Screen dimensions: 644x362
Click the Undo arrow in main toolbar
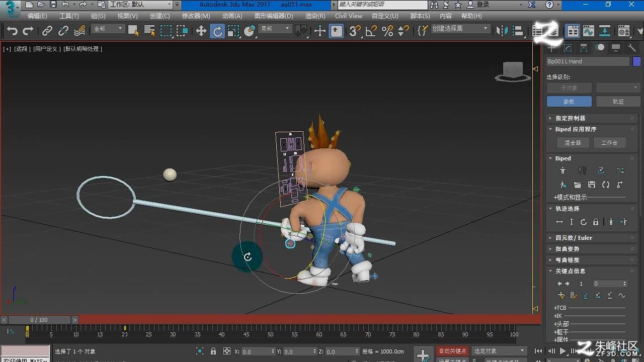pyautogui.click(x=12, y=31)
